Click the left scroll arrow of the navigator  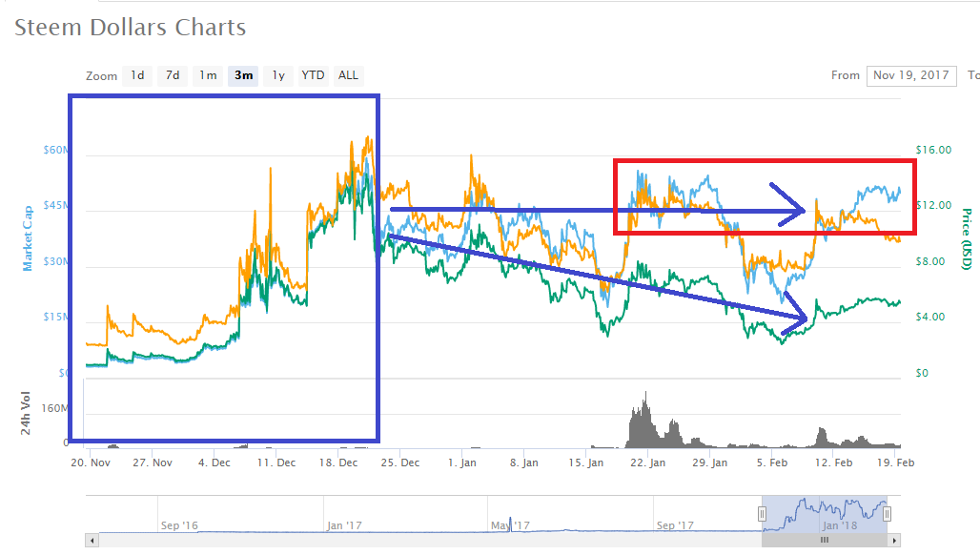92,540
